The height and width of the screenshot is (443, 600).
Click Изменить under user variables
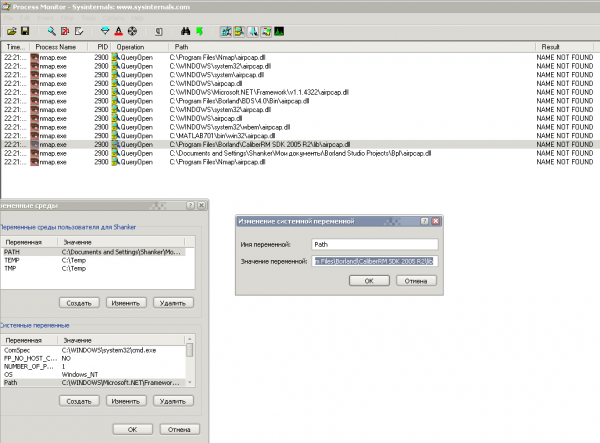click(126, 303)
